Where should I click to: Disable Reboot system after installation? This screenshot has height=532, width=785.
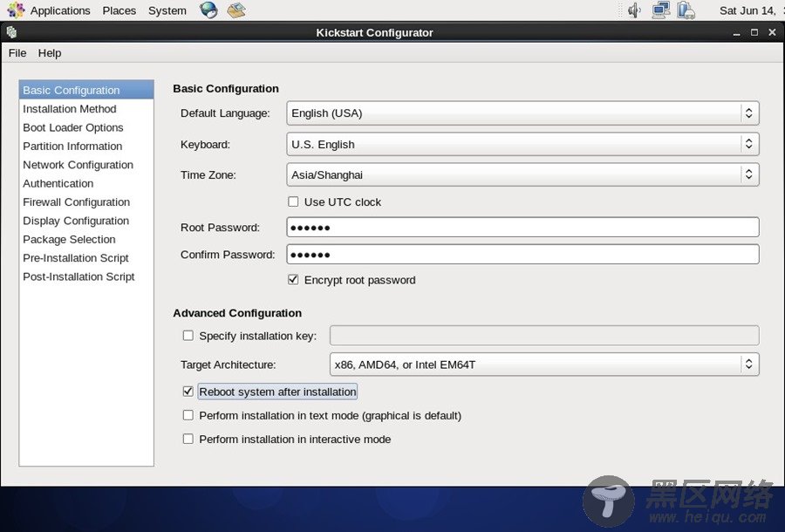pyautogui.click(x=188, y=392)
